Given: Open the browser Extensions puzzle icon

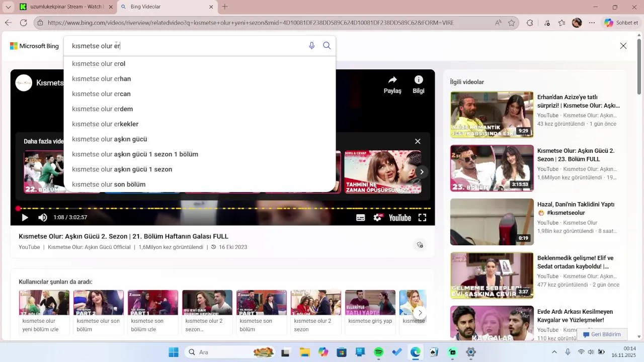Looking at the screenshot, I should click(530, 23).
